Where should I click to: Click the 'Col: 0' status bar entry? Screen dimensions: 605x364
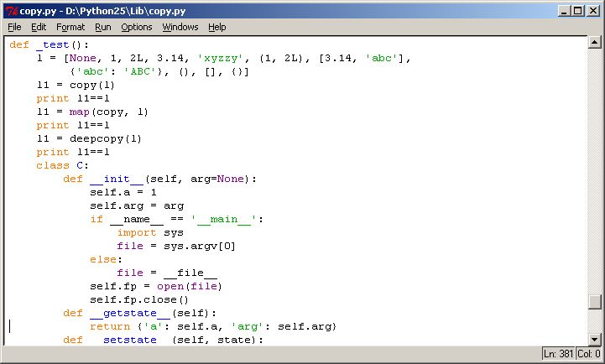coord(589,354)
